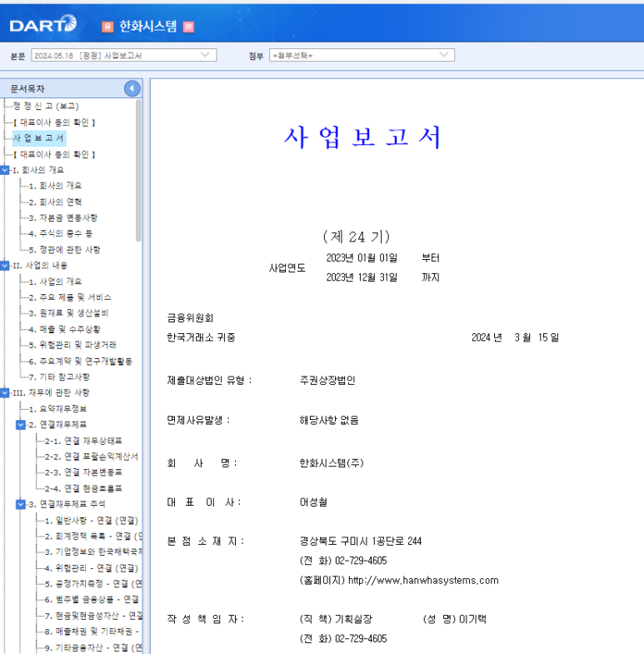Go to 2-1. 연결 재무상태표
This screenshot has height=654, width=644.
(83, 441)
